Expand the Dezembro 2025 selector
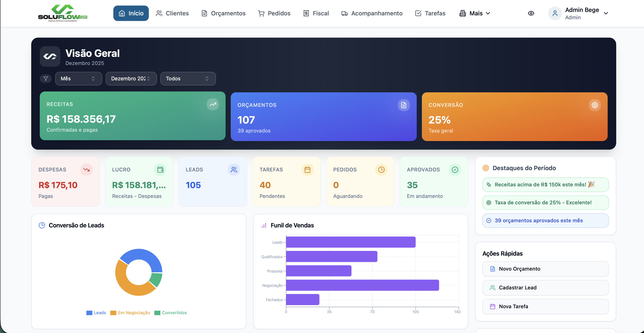Viewport: 644px width, 333px height. pos(131,78)
